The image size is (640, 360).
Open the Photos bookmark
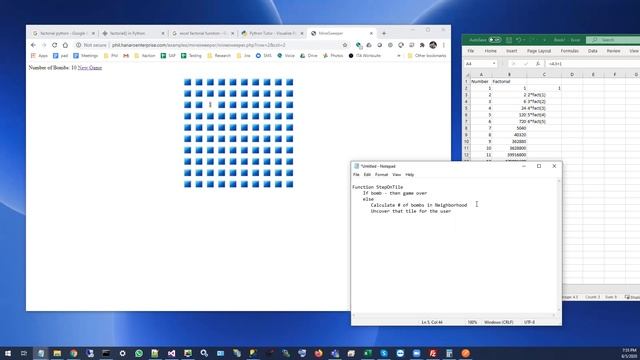click(333, 56)
